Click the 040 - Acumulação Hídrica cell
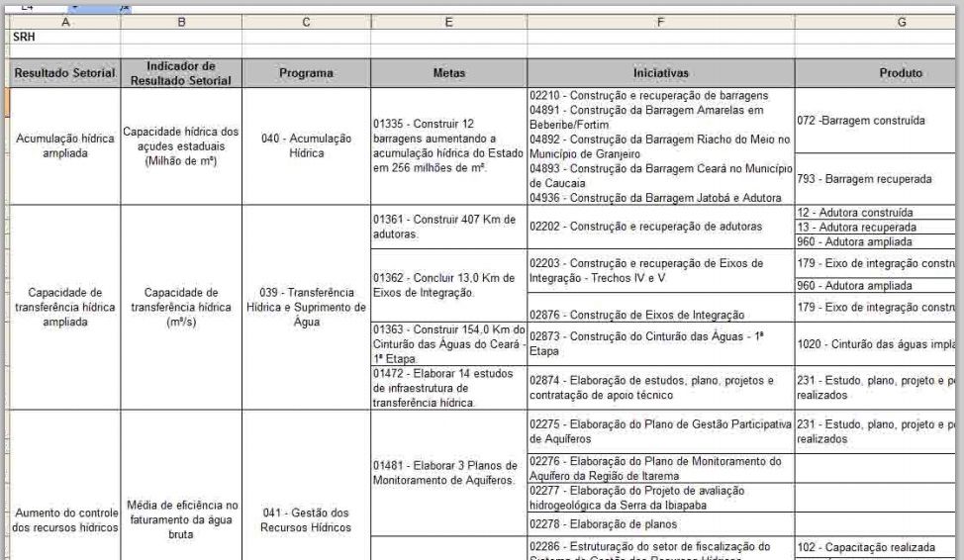 (305, 145)
